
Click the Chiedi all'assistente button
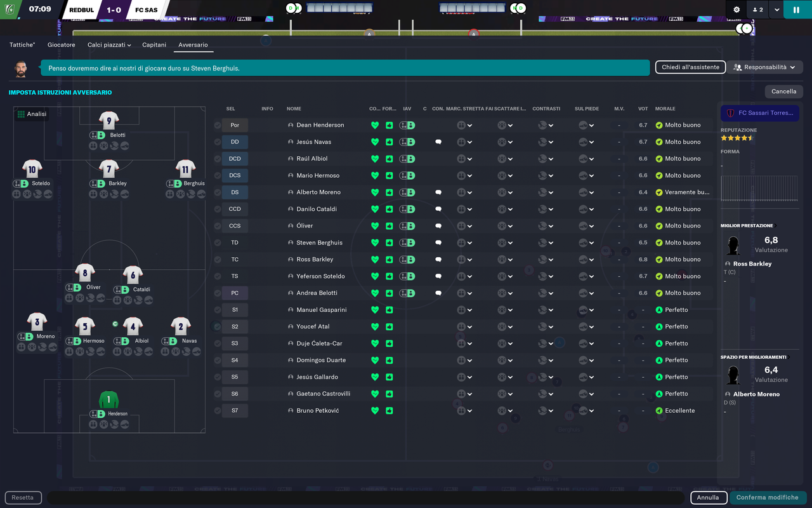[690, 67]
